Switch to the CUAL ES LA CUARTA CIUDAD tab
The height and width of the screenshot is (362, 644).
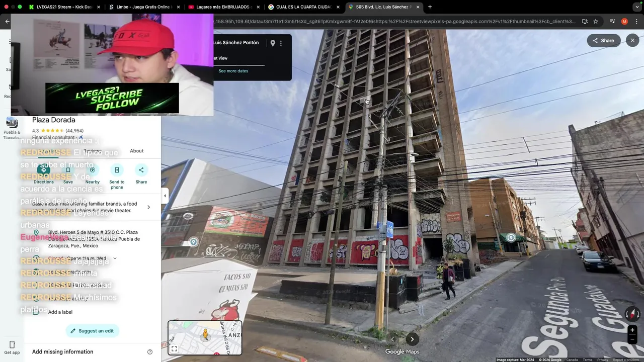pyautogui.click(x=303, y=7)
